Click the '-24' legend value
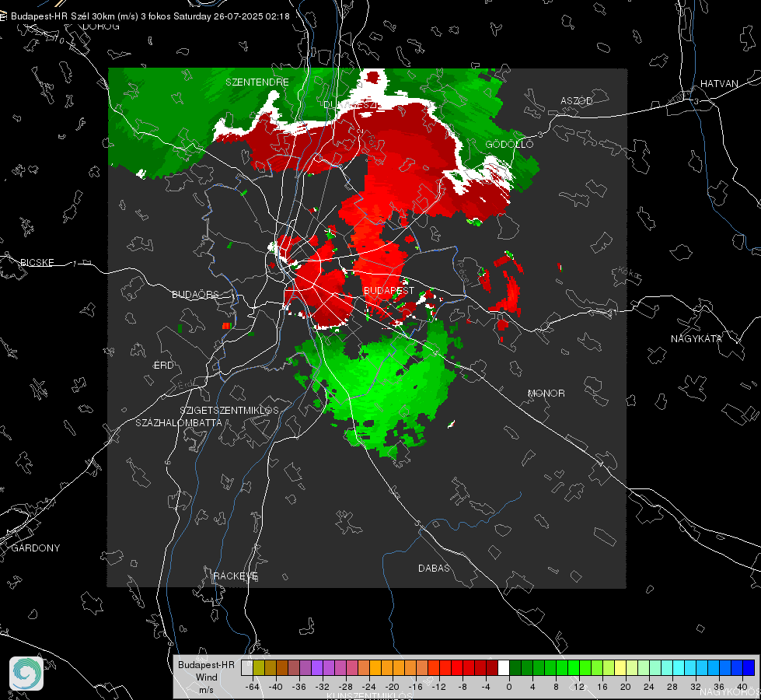The width and height of the screenshot is (761, 700). 369,687
